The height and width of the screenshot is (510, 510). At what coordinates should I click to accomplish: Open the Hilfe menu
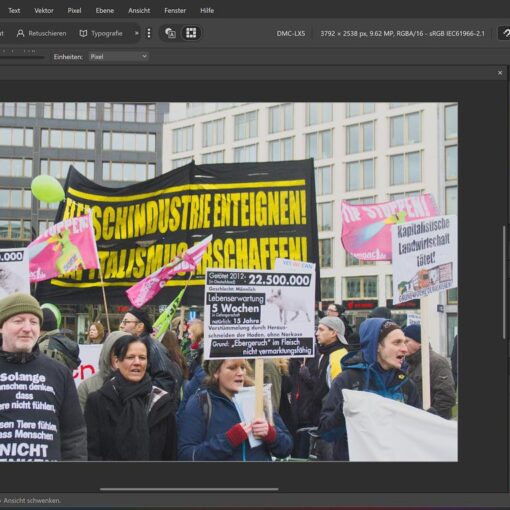(x=207, y=11)
